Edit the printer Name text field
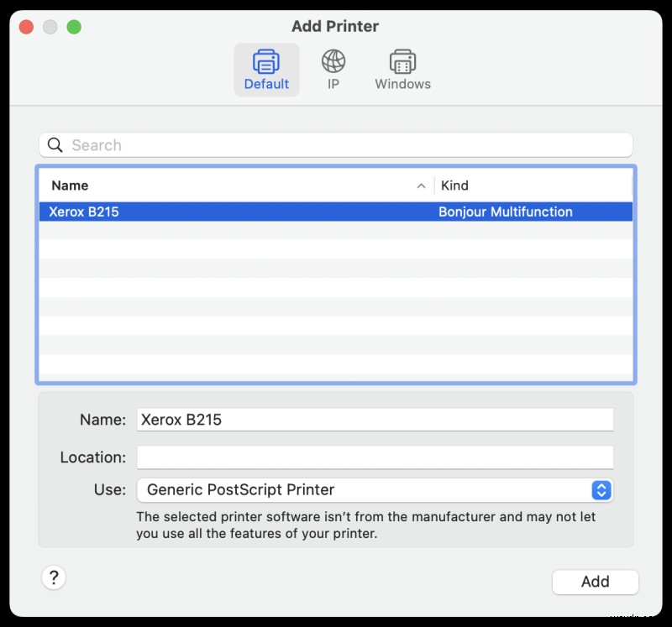The height and width of the screenshot is (627, 672). pos(375,420)
